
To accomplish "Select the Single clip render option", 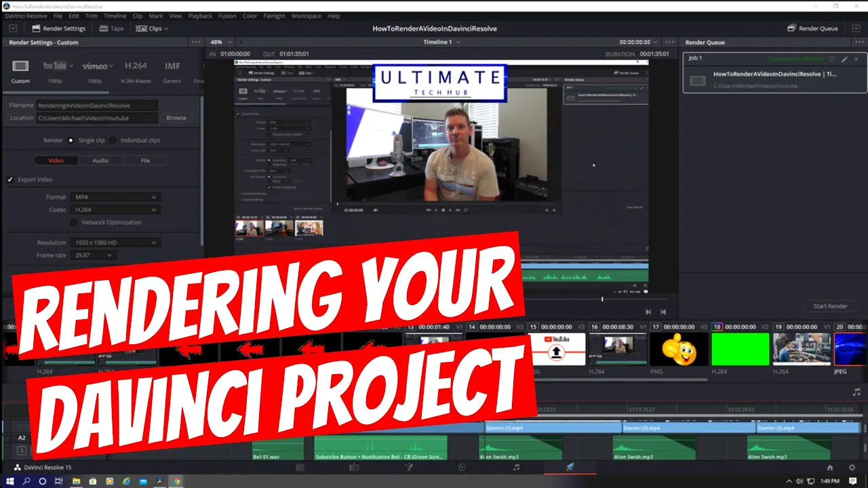I will coord(71,140).
